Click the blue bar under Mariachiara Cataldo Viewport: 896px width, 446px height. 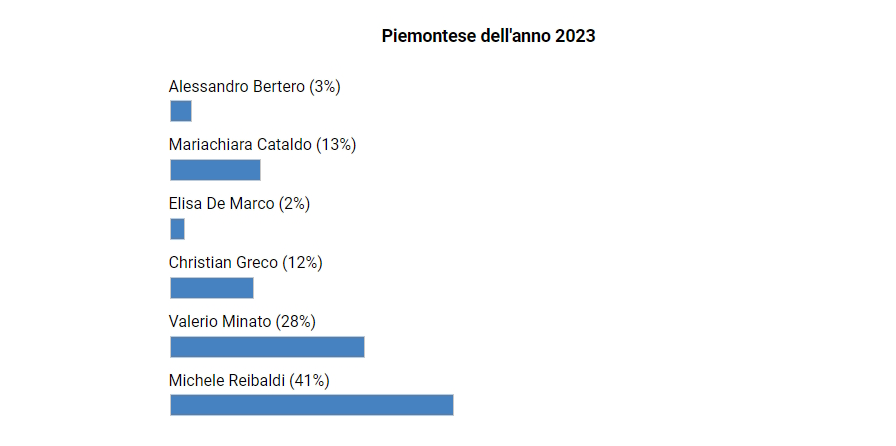coord(215,170)
